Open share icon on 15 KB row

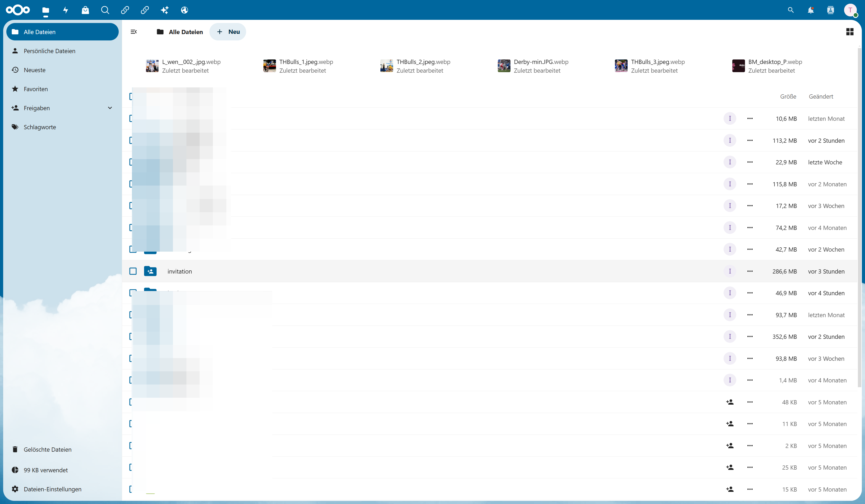pyautogui.click(x=730, y=489)
